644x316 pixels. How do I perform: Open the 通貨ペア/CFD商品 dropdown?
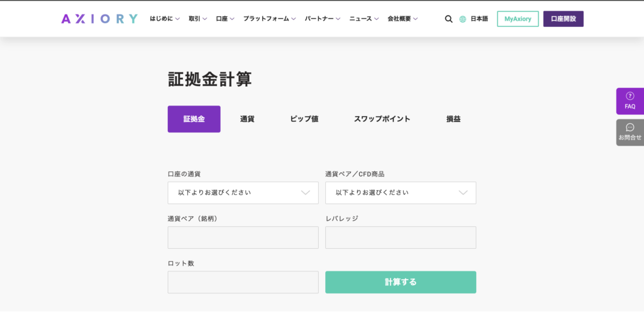tap(401, 193)
